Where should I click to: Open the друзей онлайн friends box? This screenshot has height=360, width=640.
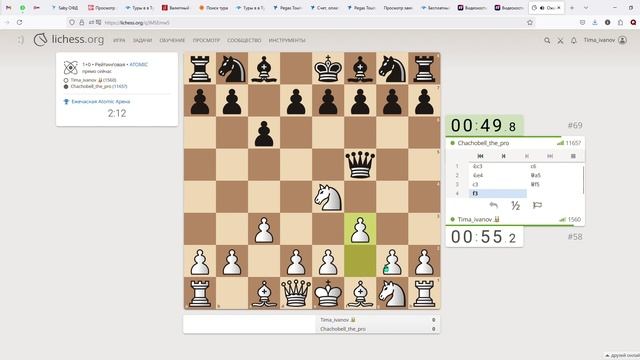coord(622,356)
